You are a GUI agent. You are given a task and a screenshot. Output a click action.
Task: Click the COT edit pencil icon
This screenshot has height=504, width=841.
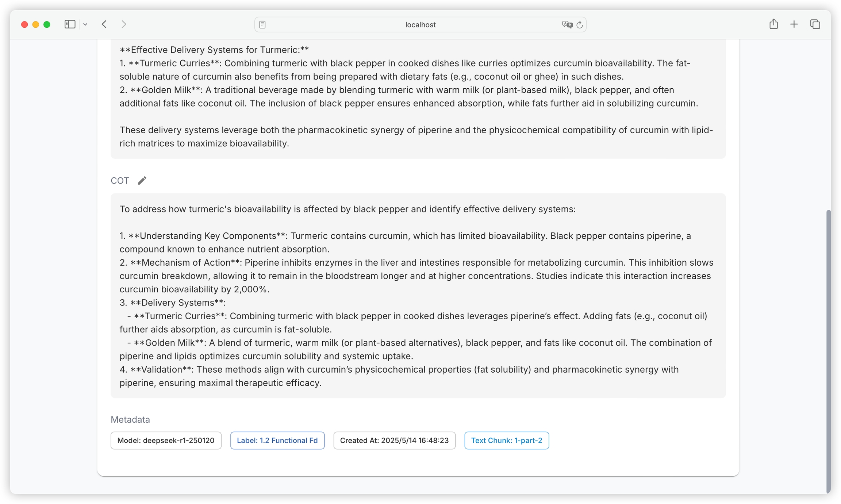coord(142,181)
